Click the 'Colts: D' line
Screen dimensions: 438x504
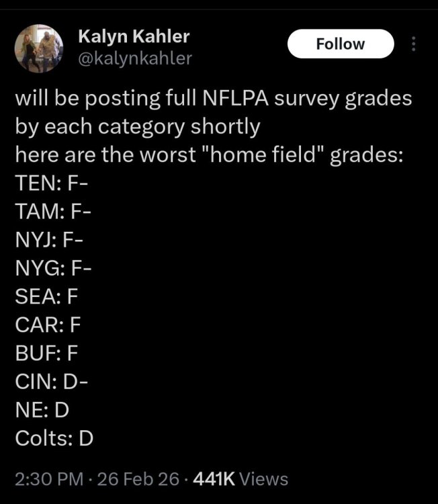point(54,439)
